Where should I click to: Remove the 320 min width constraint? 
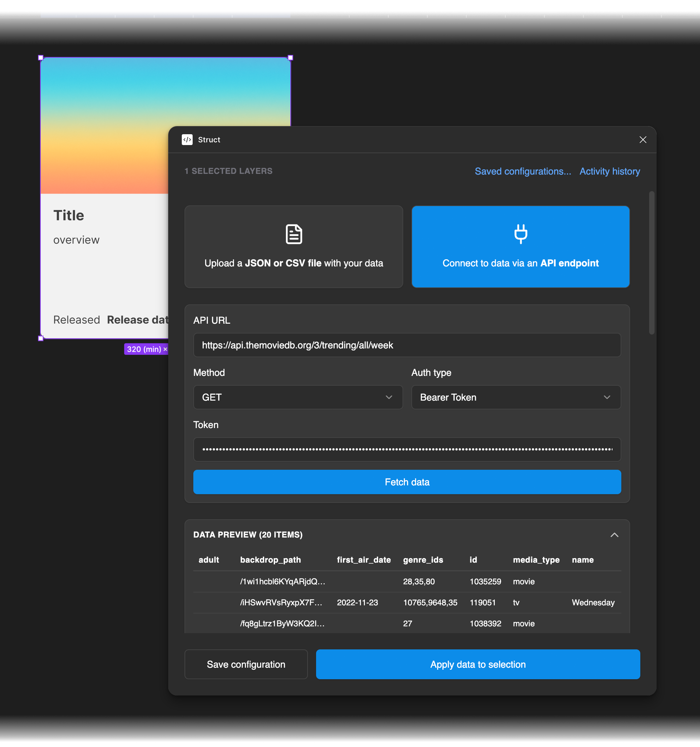166,349
